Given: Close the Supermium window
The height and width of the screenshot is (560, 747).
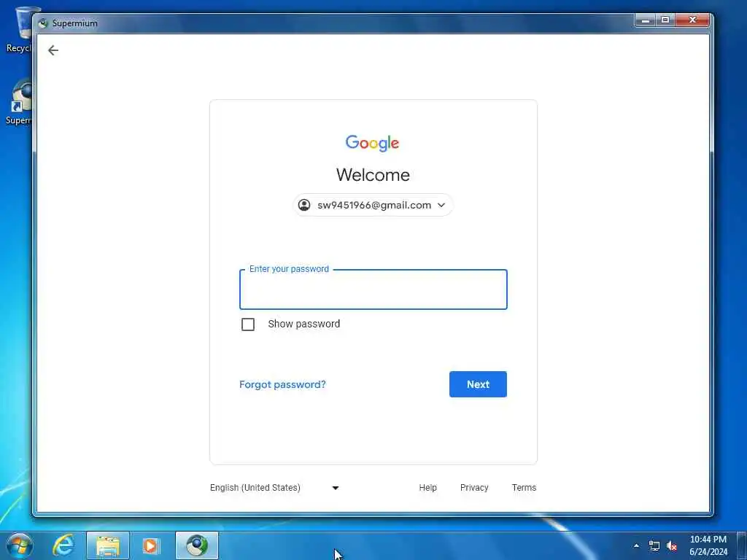Looking at the screenshot, I should pos(693,20).
